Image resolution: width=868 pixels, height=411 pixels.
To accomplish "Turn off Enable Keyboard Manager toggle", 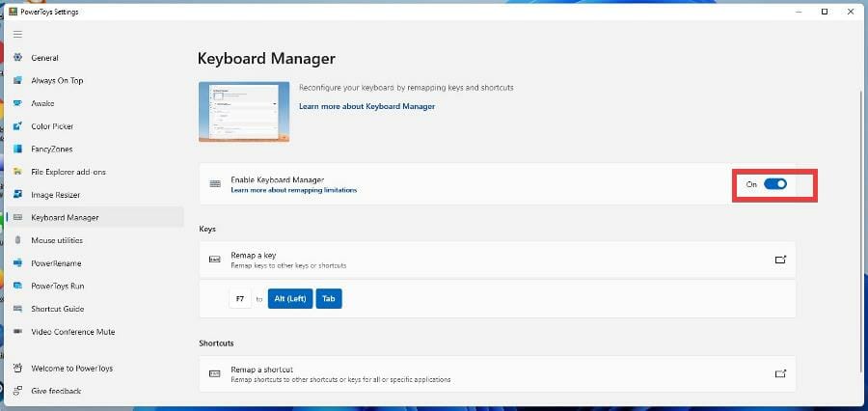I will [x=775, y=184].
